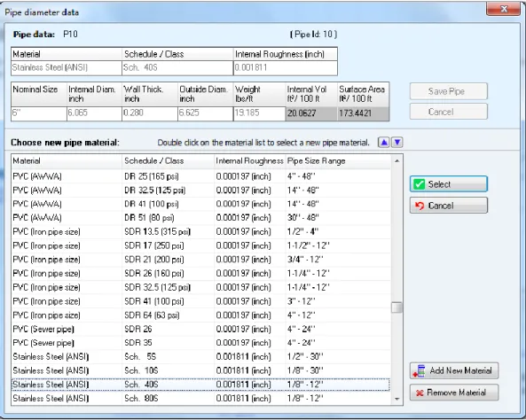
Task: Select Stainless Steel (ANSI) Sch. 80S row
Action: pos(201,399)
